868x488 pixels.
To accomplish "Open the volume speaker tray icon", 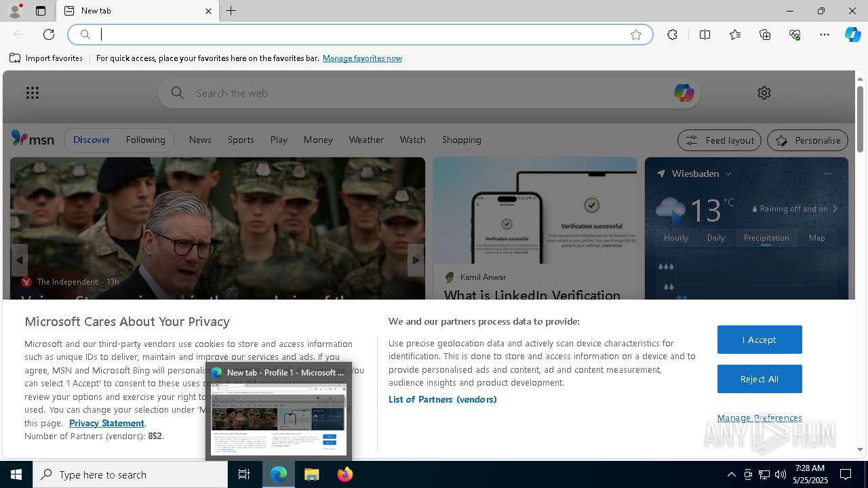I will click(781, 474).
